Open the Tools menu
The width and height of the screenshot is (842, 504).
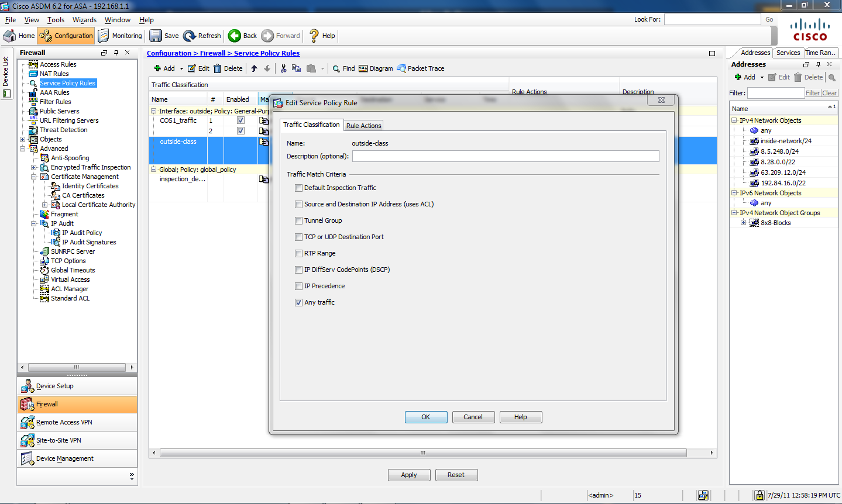pyautogui.click(x=56, y=20)
